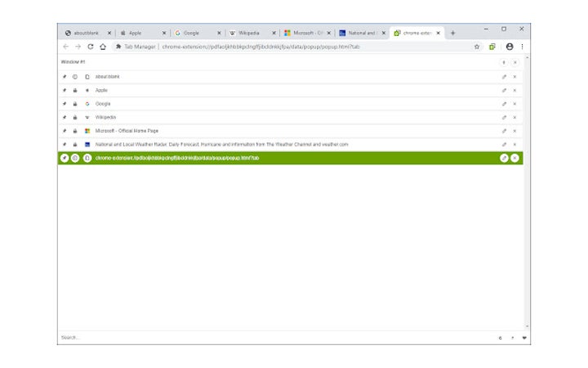This screenshot has width=588, height=368.
Task: Toggle the lock icon on the Microsoft row
Action: [75, 131]
